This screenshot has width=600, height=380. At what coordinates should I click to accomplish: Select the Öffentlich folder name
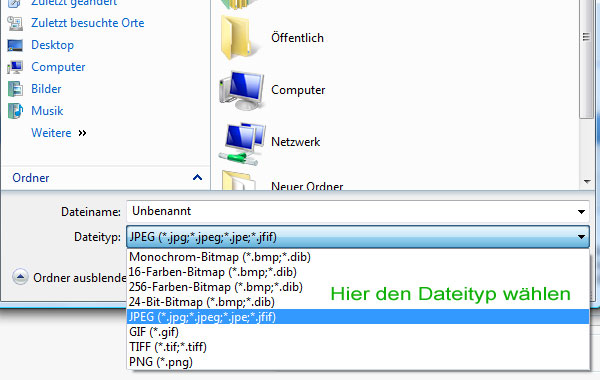coord(297,38)
